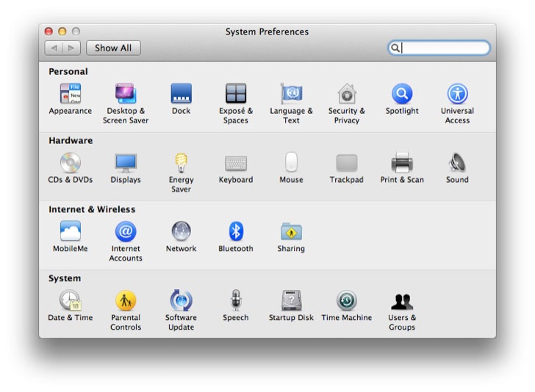This screenshot has width=535, height=392.
Task: Focus the Spotlight search field
Action: click(x=439, y=48)
